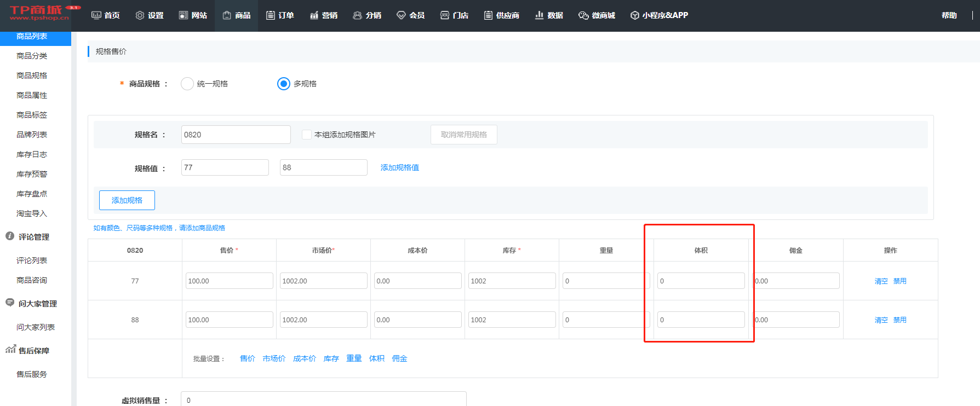Click the 会员 diamond icon
This screenshot has width=980, height=406.
pos(401,15)
